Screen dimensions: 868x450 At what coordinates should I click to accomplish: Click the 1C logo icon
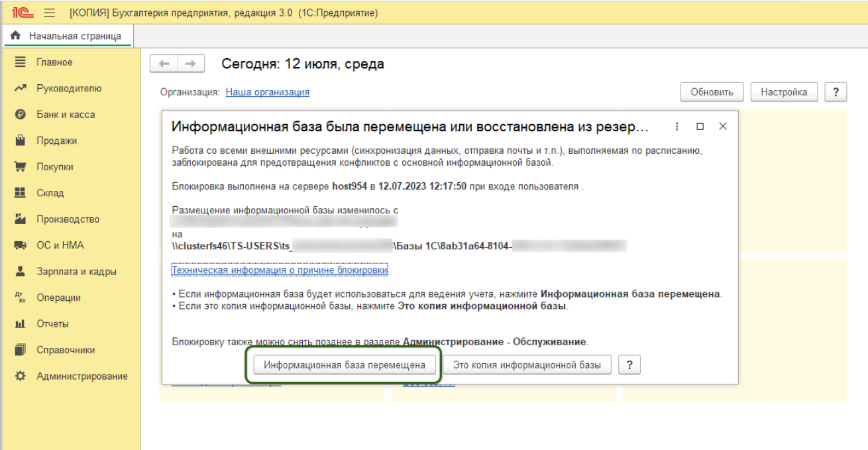(23, 13)
